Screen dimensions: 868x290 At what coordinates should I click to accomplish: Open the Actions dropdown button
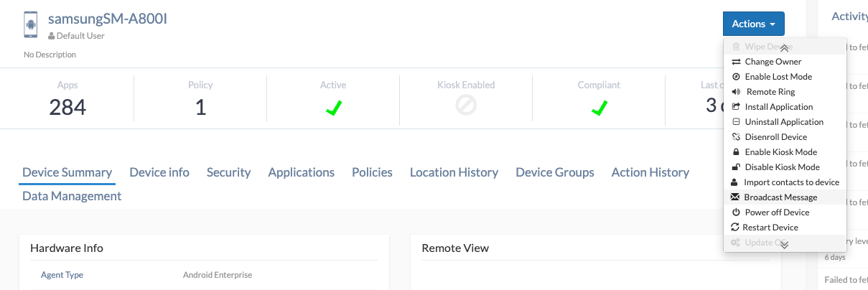[x=753, y=24]
